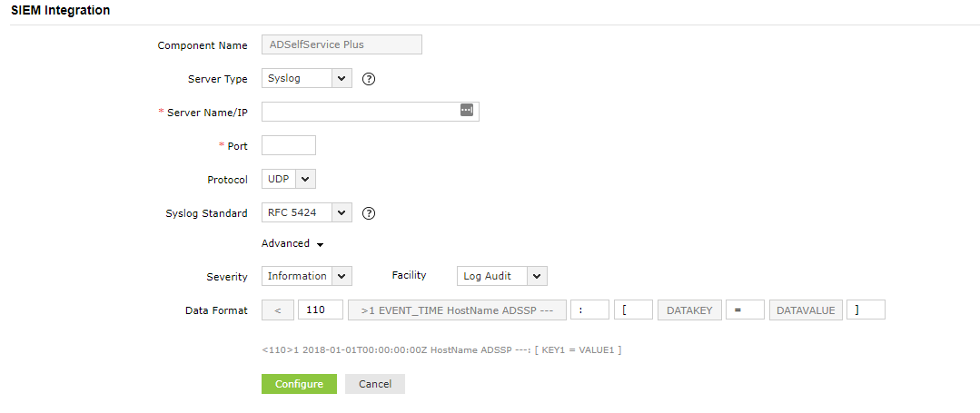This screenshot has width=980, height=413.
Task: Click help icon beside Syslog Standard
Action: coord(369,214)
